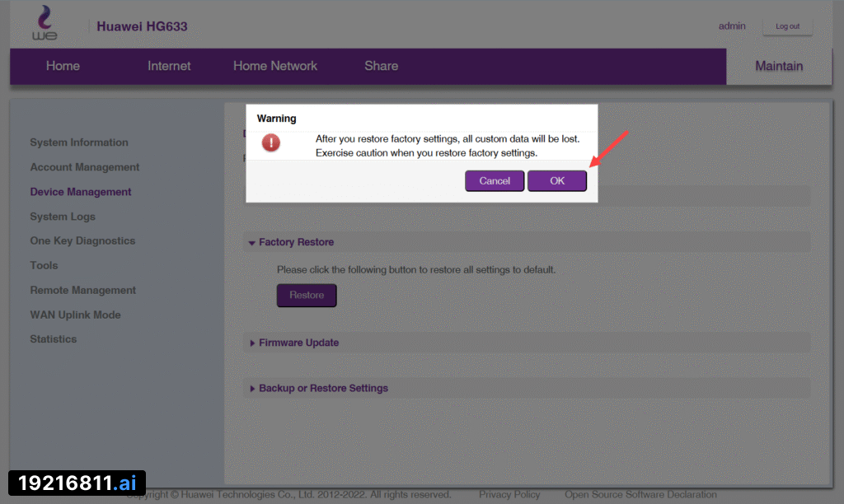The width and height of the screenshot is (844, 504).
Task: Open the Home tab
Action: tap(63, 66)
